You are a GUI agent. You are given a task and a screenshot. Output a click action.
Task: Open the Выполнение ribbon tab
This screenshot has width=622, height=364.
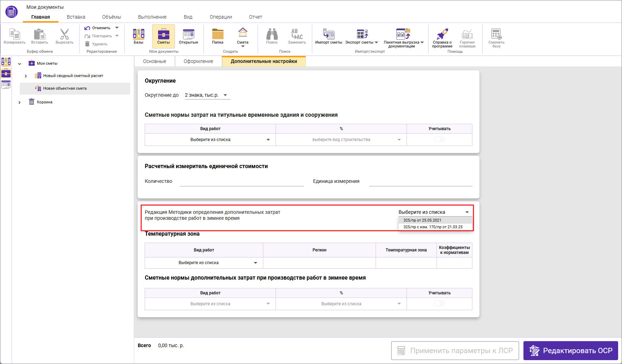152,17
